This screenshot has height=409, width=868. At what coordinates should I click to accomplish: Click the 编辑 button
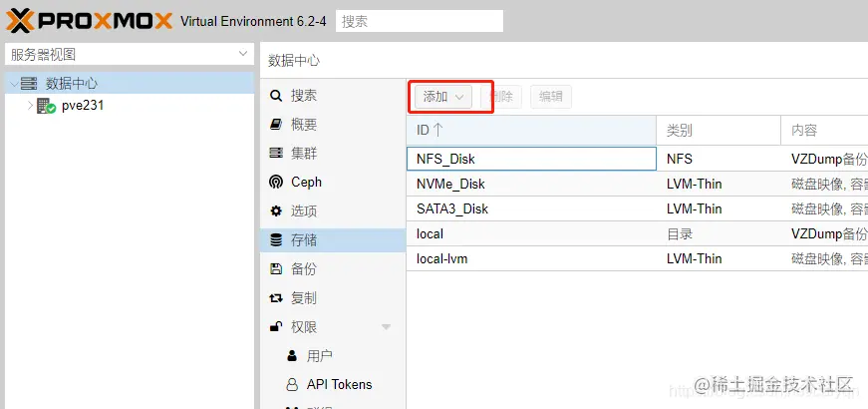point(551,97)
